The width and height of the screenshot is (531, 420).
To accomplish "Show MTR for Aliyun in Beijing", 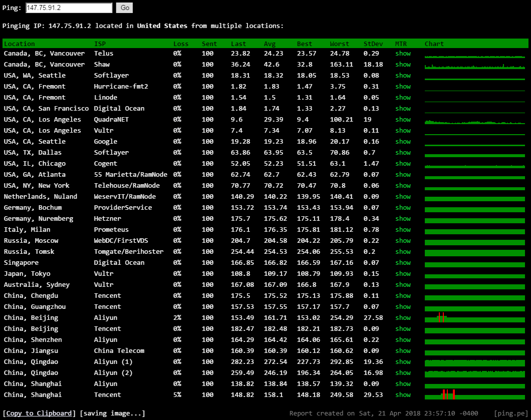I will click(x=403, y=318).
